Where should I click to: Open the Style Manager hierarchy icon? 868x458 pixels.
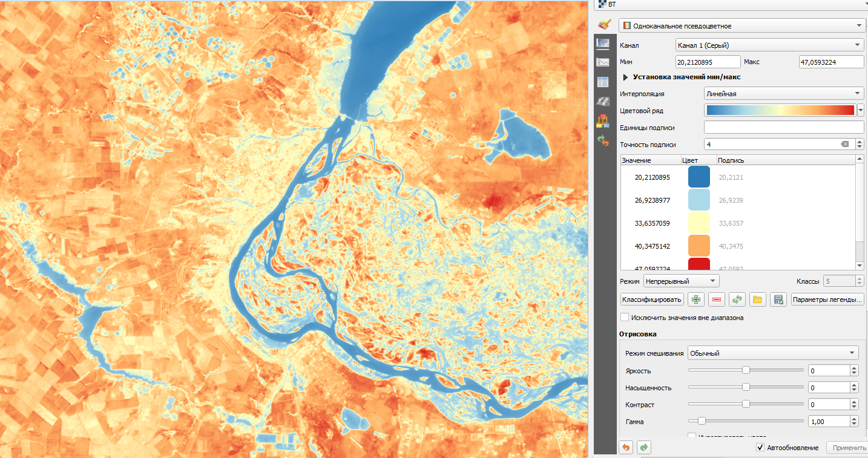[x=602, y=121]
